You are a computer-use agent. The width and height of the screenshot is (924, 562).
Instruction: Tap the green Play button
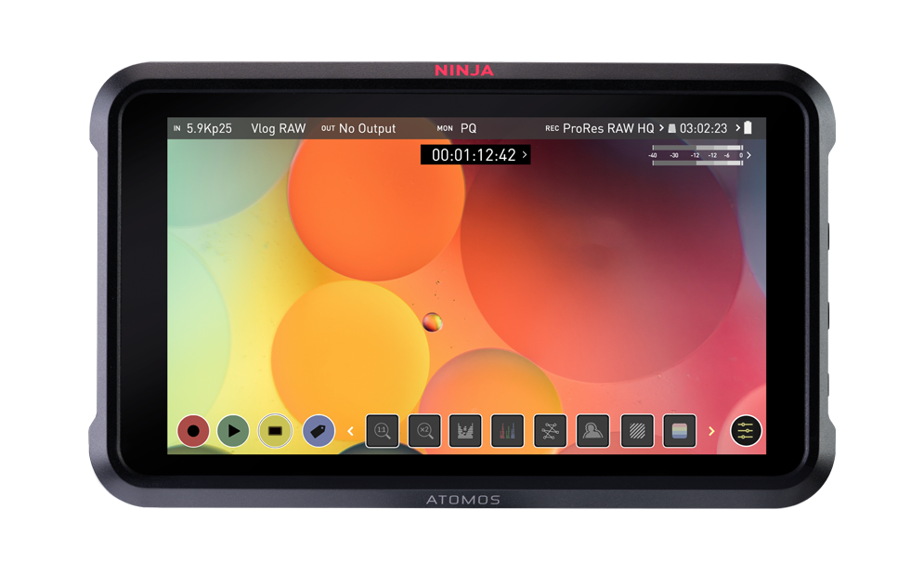point(233,431)
